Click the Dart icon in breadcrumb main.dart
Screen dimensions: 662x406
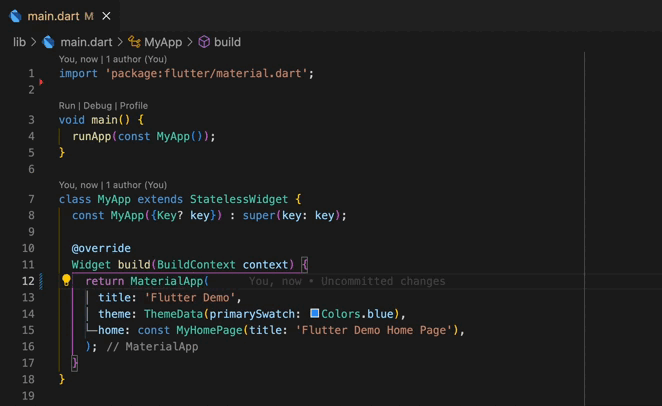[49, 42]
